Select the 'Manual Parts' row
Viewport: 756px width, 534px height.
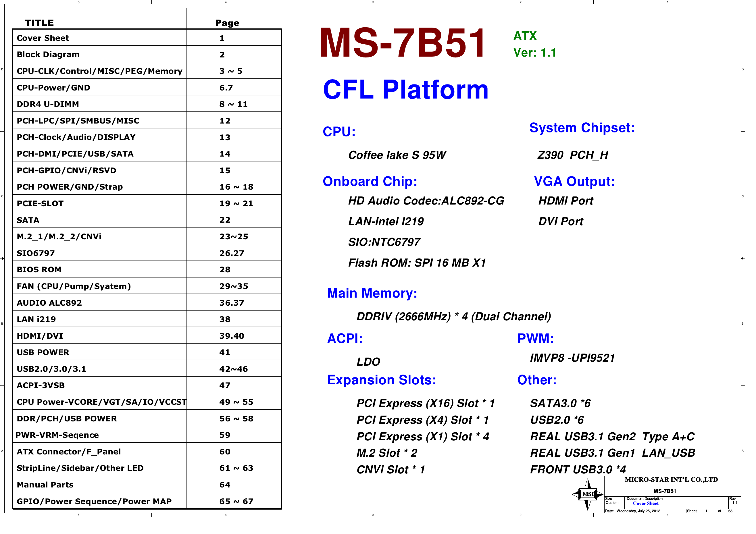45,485
